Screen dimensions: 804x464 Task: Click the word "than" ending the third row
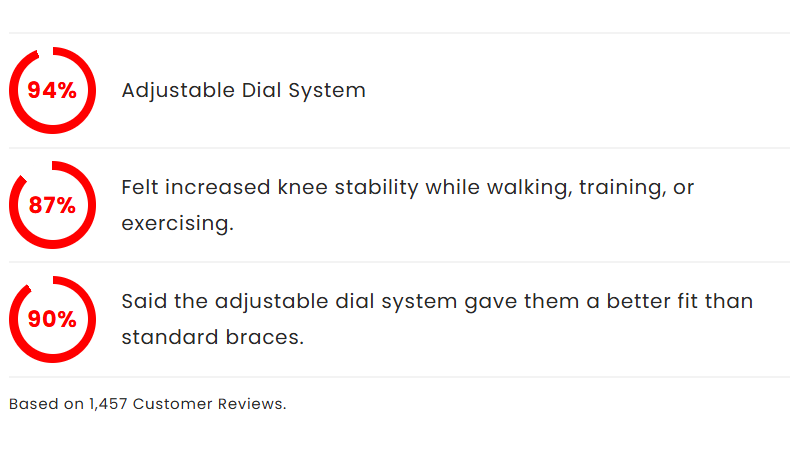(x=729, y=301)
